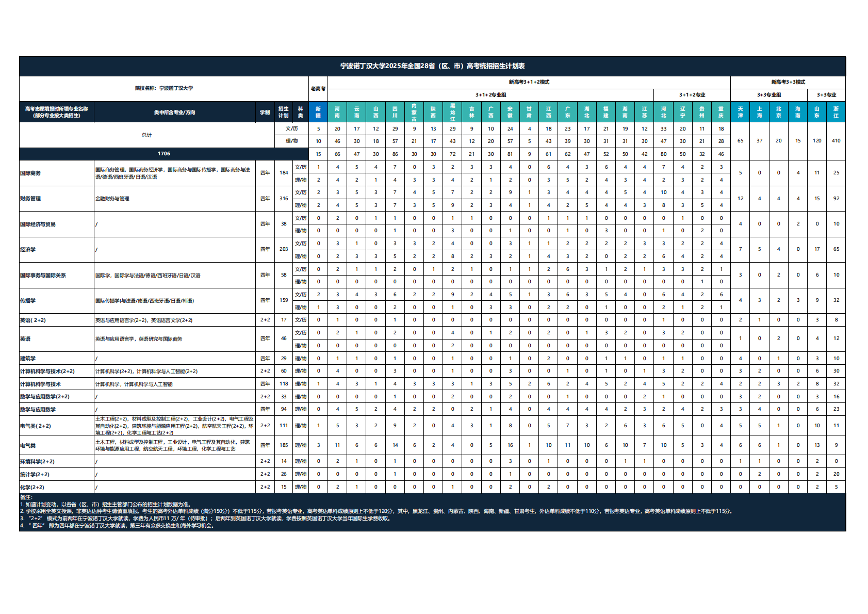Click the 财务管理 major name cell
Image resolution: width=868 pixels, height=614 pixels.
tap(31, 199)
